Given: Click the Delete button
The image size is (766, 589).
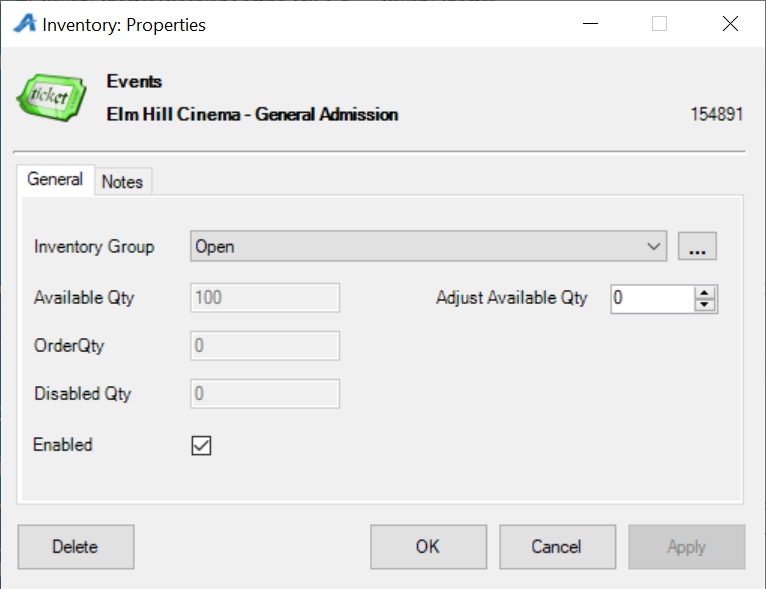Looking at the screenshot, I should pyautogui.click(x=76, y=547).
